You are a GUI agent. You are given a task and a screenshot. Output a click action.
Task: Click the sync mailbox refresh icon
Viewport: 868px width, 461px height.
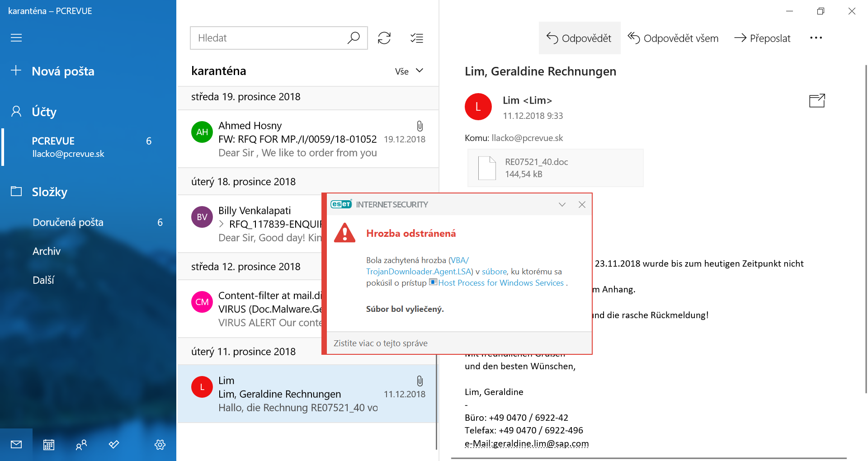coord(384,38)
